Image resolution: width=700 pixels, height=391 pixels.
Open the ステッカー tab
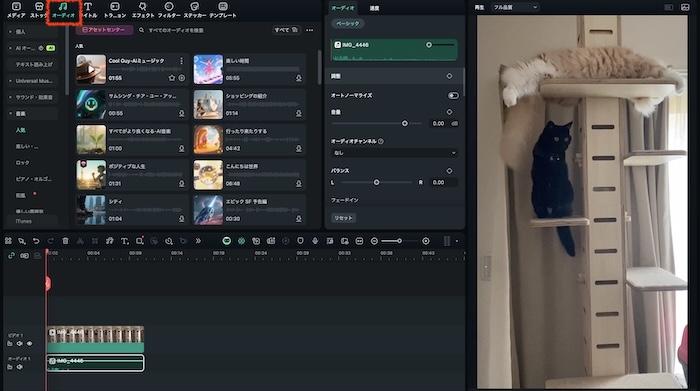click(x=195, y=10)
